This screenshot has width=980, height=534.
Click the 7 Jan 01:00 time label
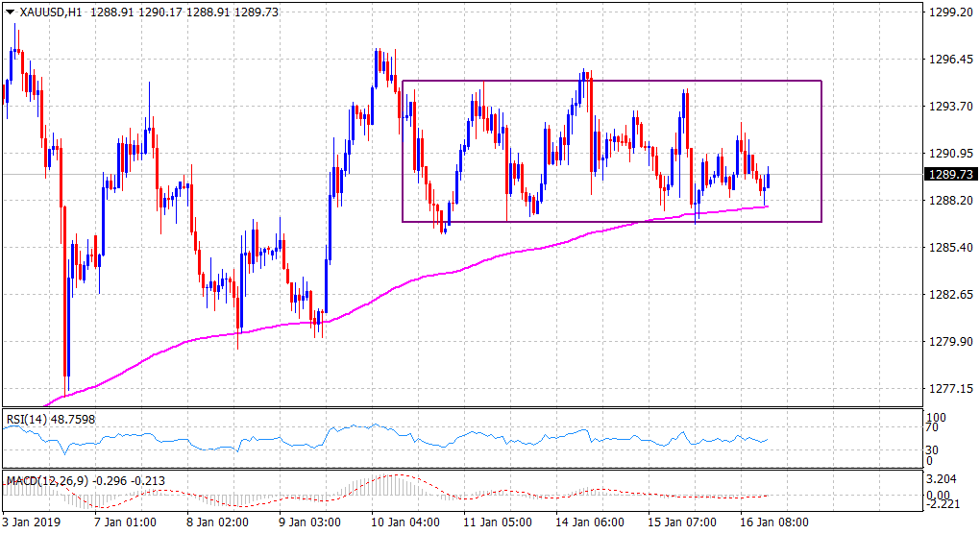pyautogui.click(x=127, y=523)
